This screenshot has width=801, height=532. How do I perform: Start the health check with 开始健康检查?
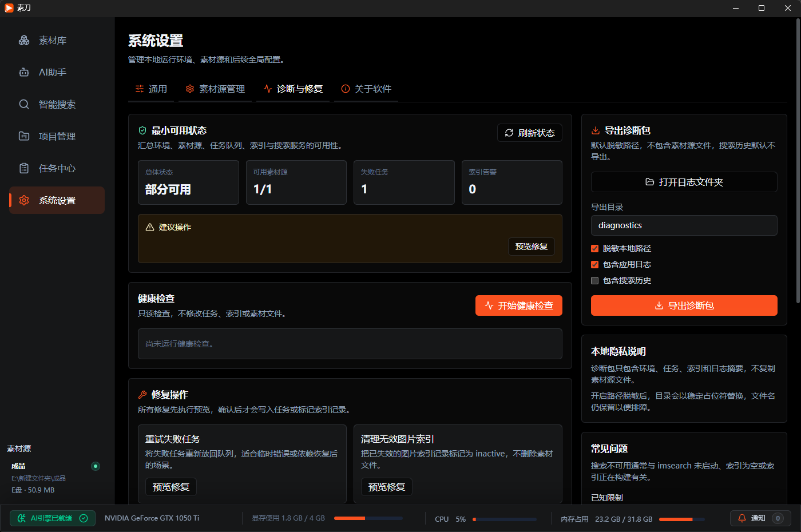(x=519, y=305)
